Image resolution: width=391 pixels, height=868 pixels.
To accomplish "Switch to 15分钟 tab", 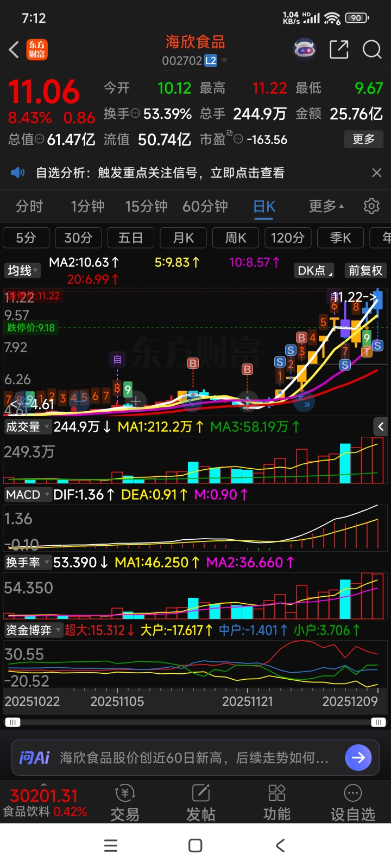I will click(x=146, y=206).
